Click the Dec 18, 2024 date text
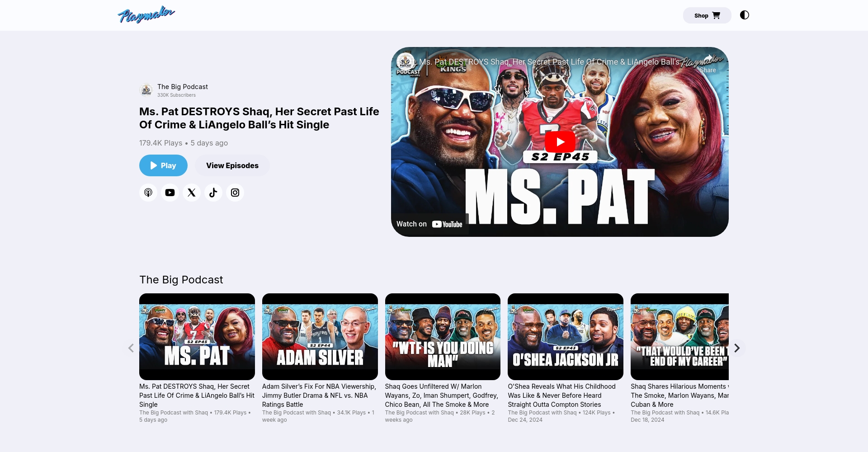The image size is (868, 452). coord(647,420)
